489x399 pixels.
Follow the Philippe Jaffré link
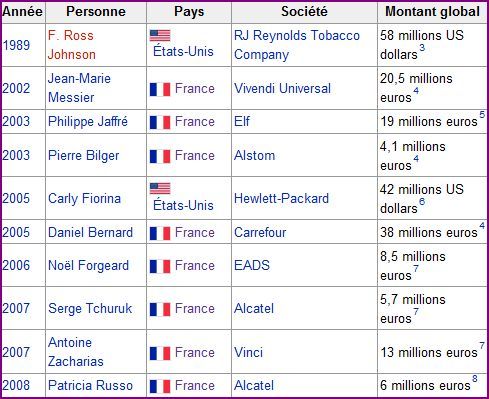pos(88,122)
